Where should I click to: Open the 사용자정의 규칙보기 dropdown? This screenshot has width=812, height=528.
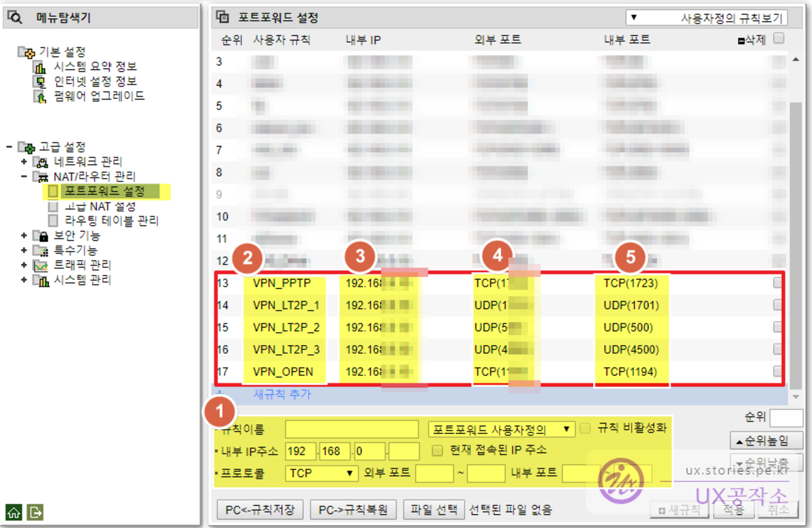[706, 18]
